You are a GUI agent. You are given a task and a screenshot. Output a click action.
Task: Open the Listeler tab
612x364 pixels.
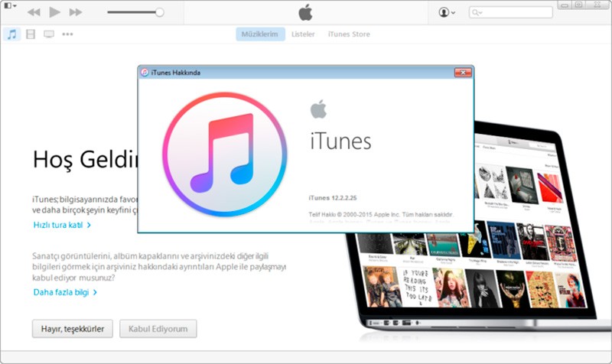pos(303,34)
